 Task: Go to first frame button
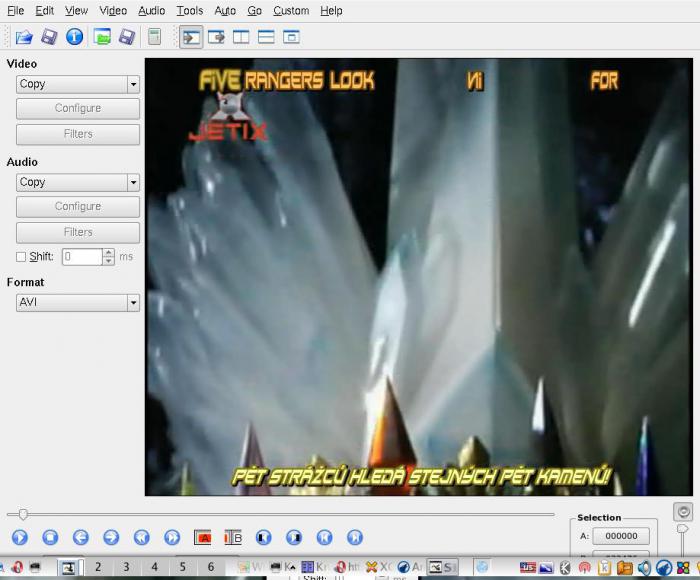(325, 537)
